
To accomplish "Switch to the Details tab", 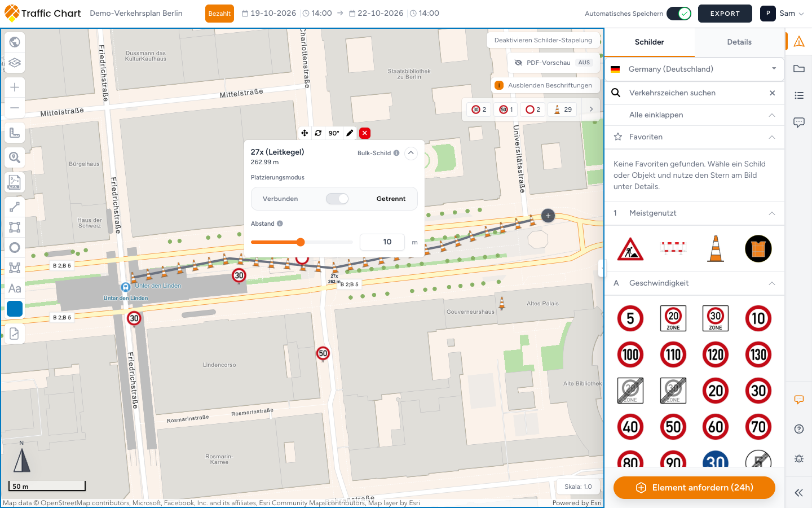I will [x=739, y=42].
